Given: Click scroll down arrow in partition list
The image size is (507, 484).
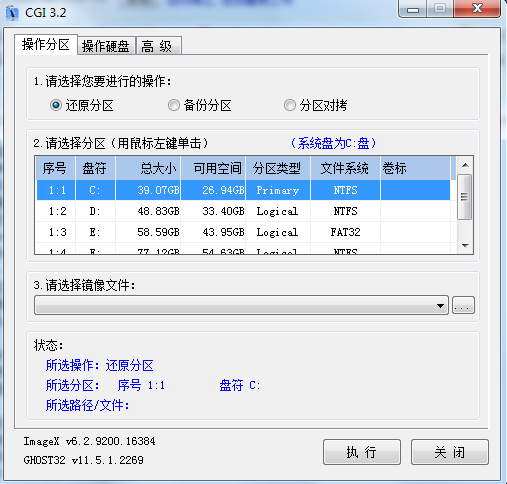Looking at the screenshot, I should [x=465, y=246].
